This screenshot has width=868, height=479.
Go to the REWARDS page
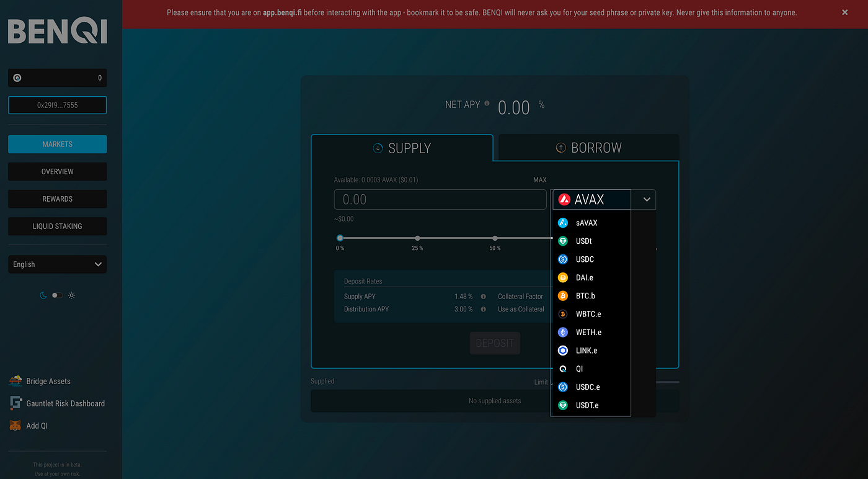tap(57, 199)
